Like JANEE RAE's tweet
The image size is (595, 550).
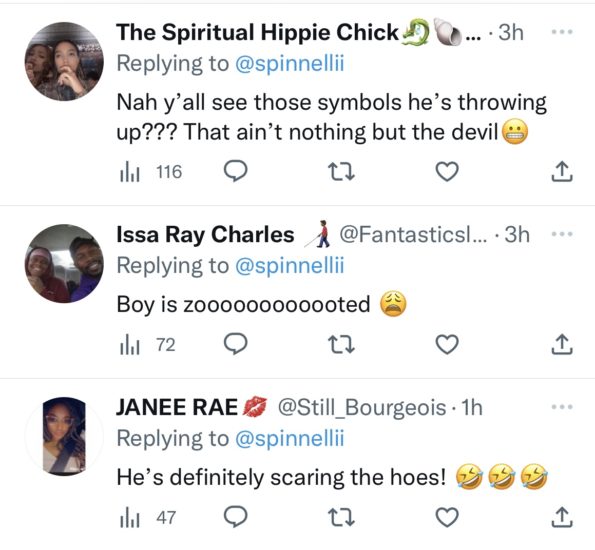tap(447, 517)
